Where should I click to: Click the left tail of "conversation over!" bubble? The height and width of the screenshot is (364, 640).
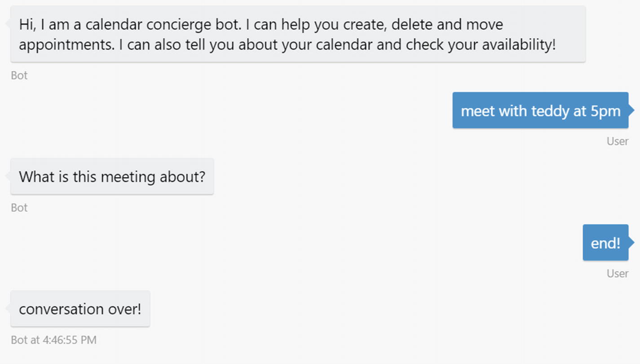(8, 308)
